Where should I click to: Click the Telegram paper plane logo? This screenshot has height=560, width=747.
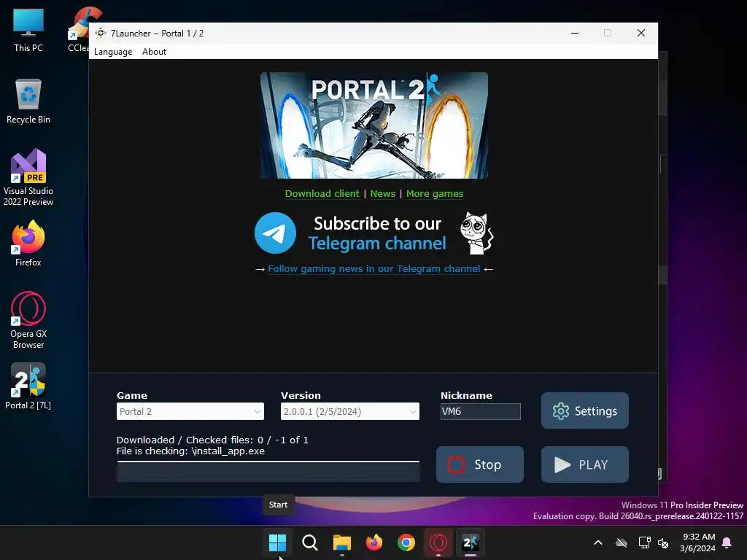[275, 233]
